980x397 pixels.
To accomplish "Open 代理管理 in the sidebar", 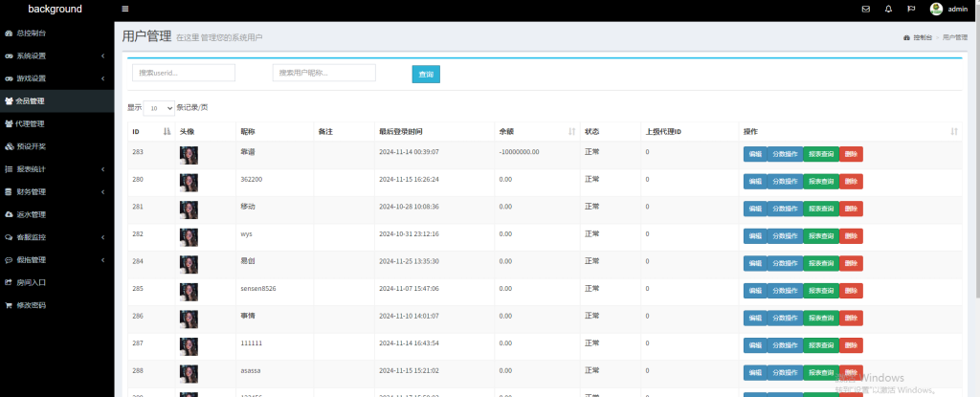I will (31, 123).
